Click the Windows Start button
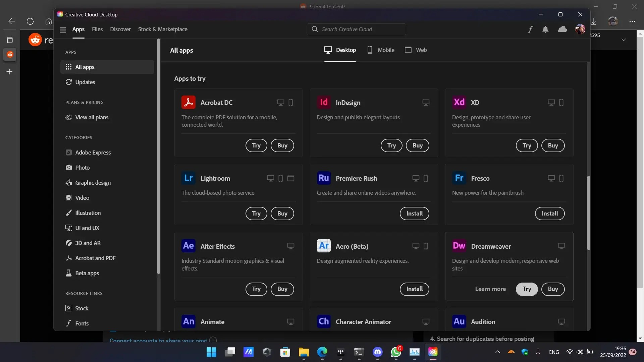The width and height of the screenshot is (644, 362). (211, 352)
